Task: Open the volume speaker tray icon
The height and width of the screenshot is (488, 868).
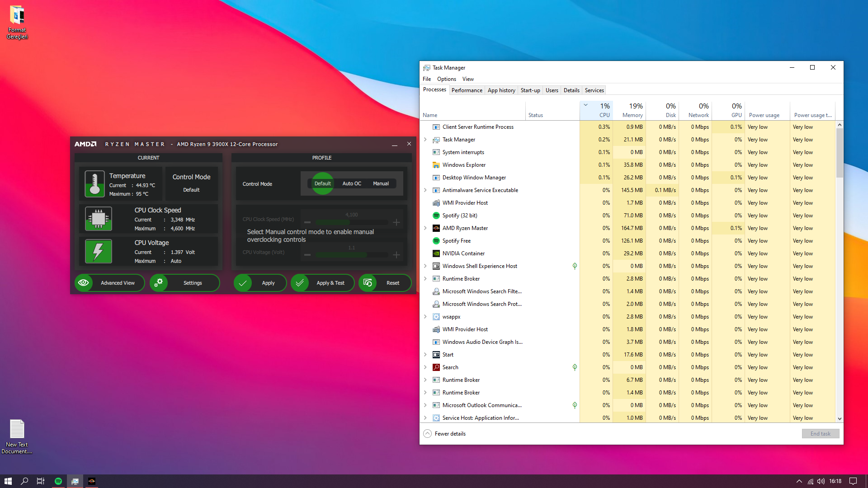Action: click(821, 481)
